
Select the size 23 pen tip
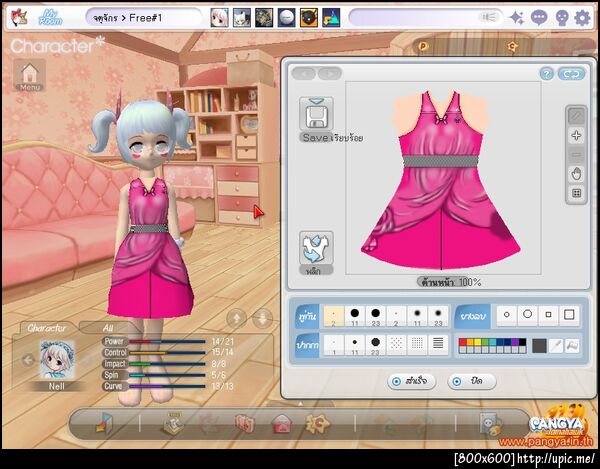coord(375,345)
